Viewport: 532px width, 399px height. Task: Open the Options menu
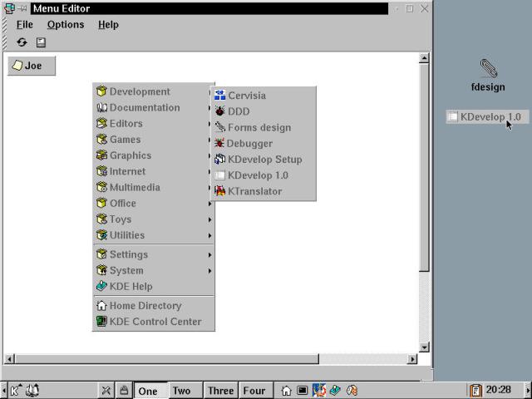point(65,25)
